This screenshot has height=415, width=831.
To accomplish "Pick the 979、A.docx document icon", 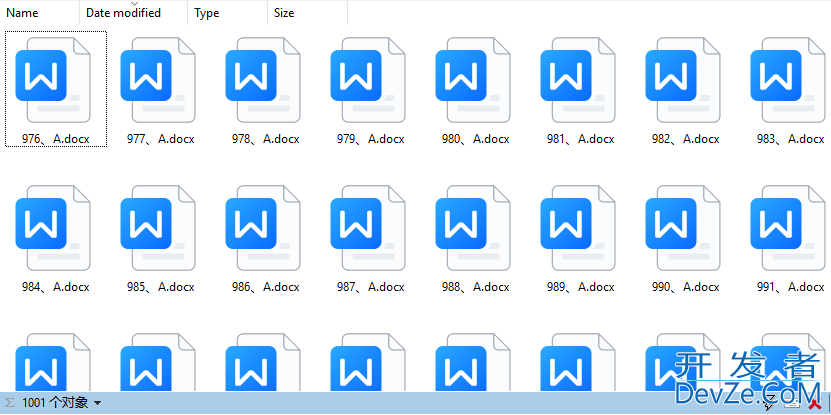I will coord(368,80).
